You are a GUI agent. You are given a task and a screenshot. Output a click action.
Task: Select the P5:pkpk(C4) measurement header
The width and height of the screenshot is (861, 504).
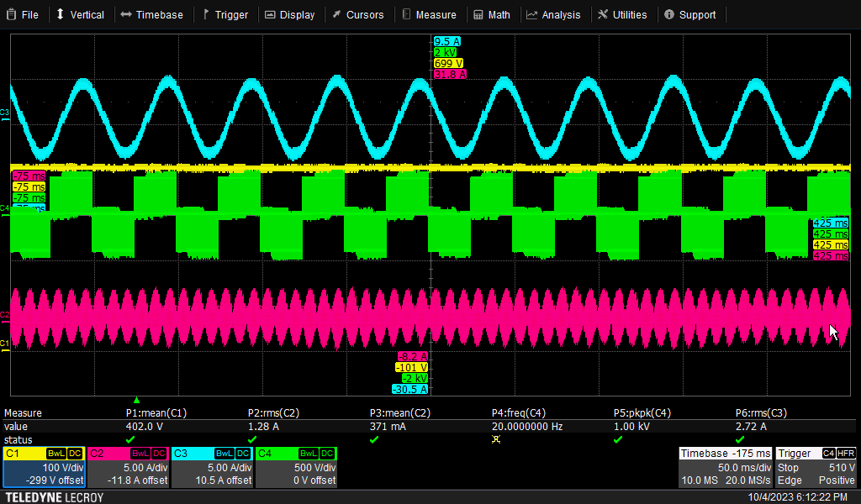point(642,413)
